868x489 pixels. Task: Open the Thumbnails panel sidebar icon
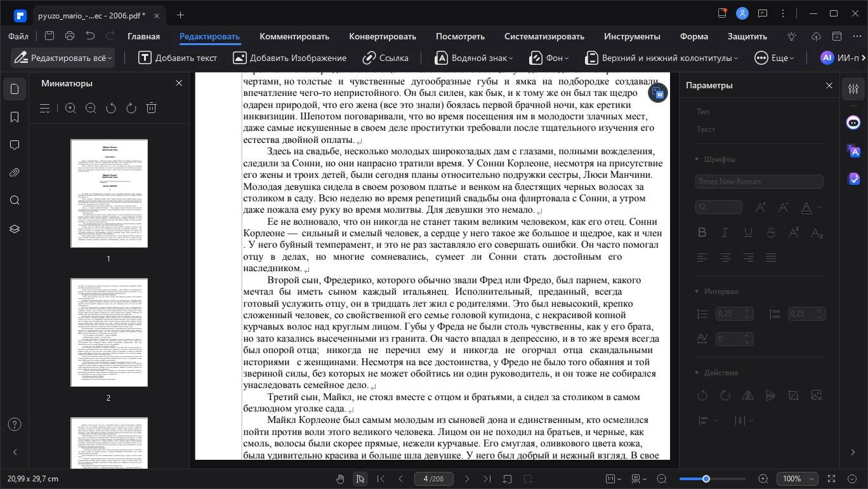15,89
